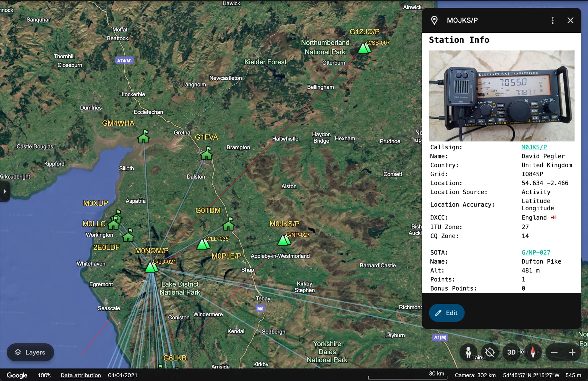The width and height of the screenshot is (588, 381).
Task: Click the Lake District National Park label
Action: pyautogui.click(x=180, y=288)
